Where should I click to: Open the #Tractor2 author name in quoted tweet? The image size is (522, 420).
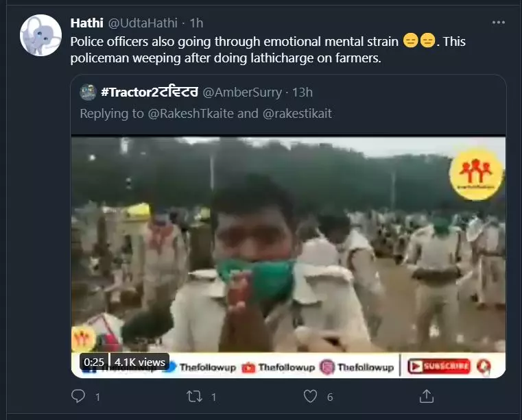click(x=148, y=92)
